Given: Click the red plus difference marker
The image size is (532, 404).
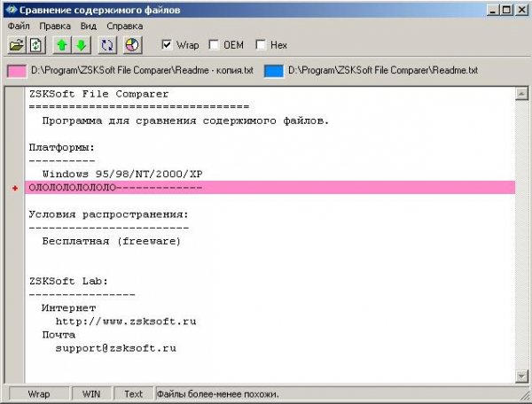Looking at the screenshot, I should point(15,188).
